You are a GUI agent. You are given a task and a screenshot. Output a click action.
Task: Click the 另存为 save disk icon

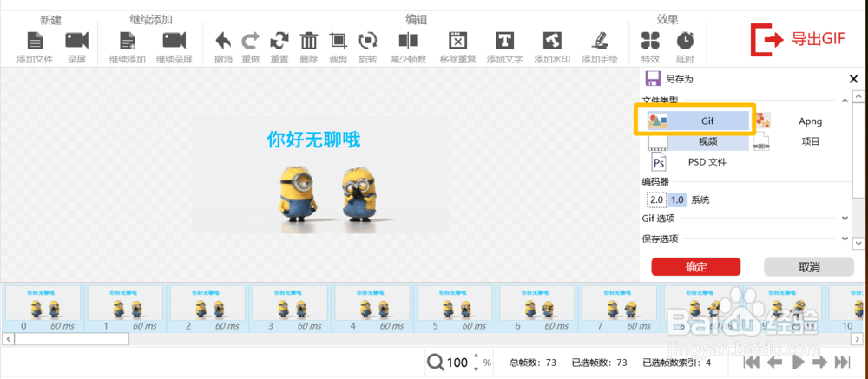point(654,79)
